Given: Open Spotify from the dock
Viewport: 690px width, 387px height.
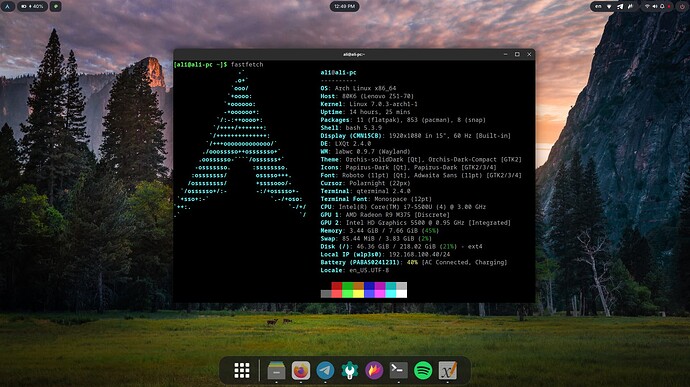Looking at the screenshot, I should [423, 370].
